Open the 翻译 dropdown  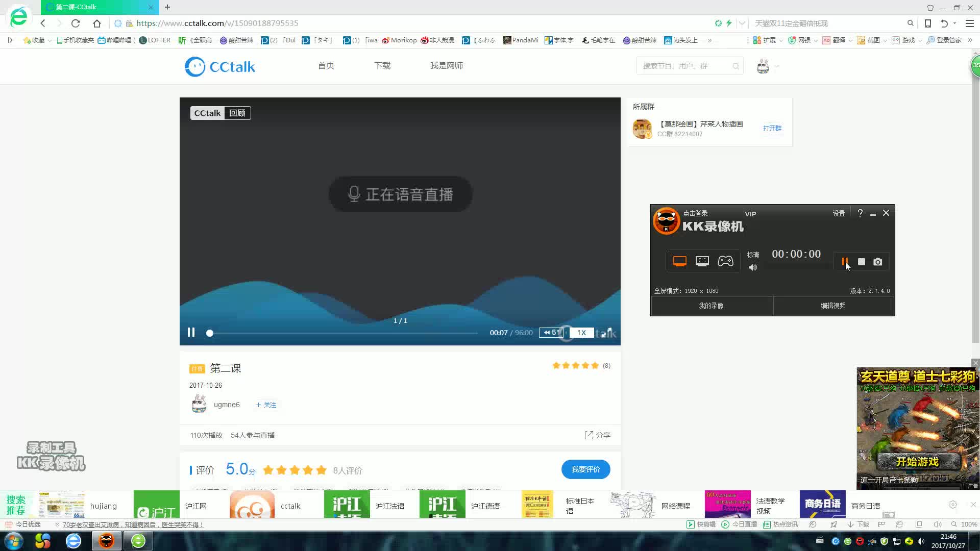coord(838,40)
